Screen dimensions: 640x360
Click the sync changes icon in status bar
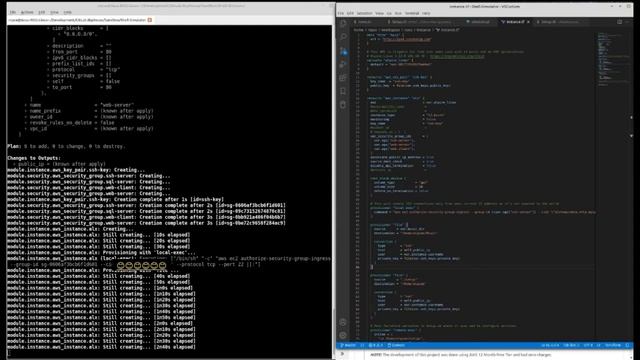[x=362, y=345]
